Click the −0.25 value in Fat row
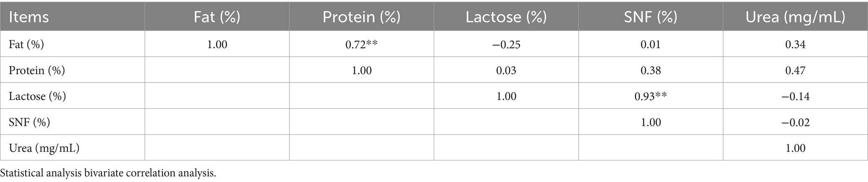868x182 pixels. point(506,44)
